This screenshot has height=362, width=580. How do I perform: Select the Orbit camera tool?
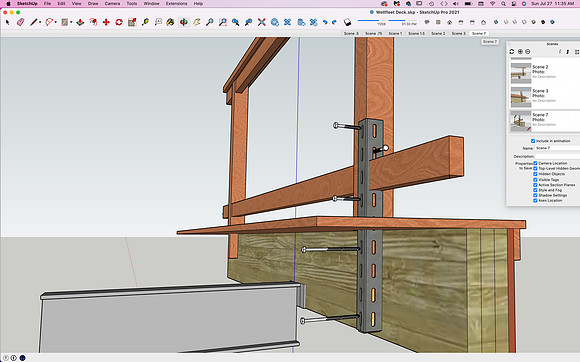click(x=183, y=23)
